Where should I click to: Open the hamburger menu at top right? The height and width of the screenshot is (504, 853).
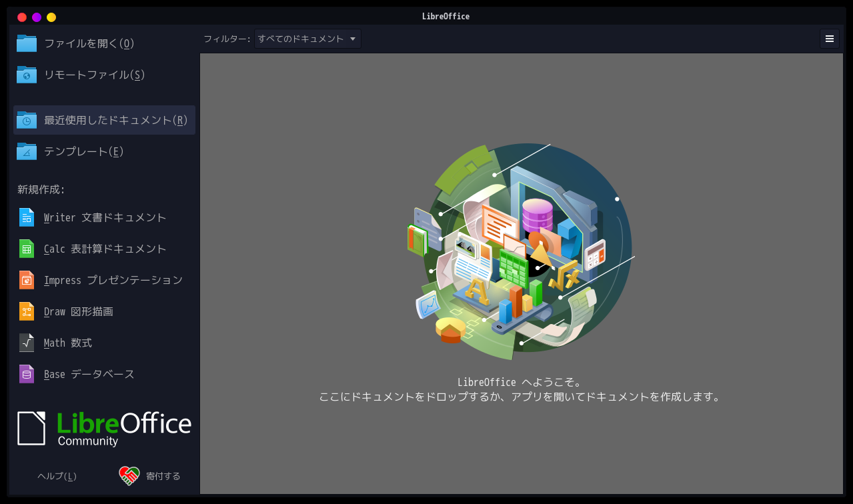829,39
